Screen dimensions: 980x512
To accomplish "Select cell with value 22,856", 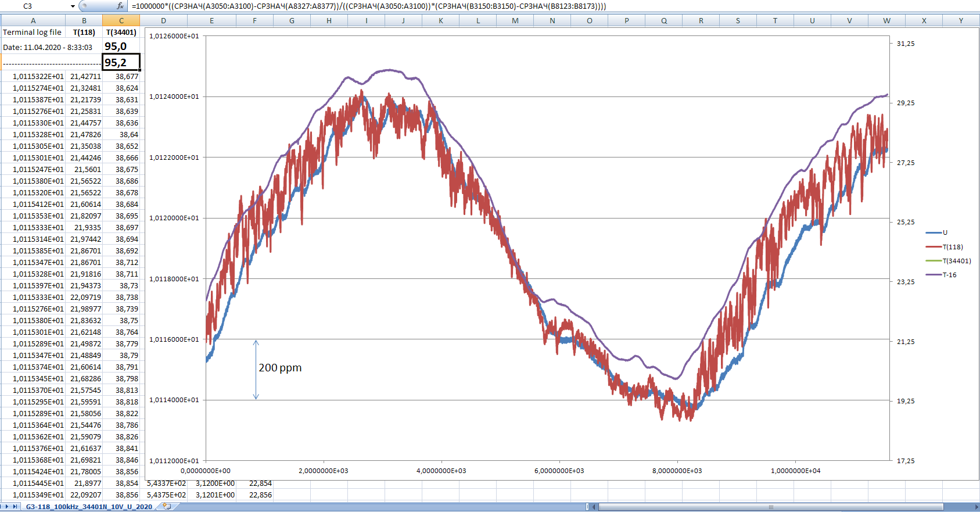I will click(255, 495).
